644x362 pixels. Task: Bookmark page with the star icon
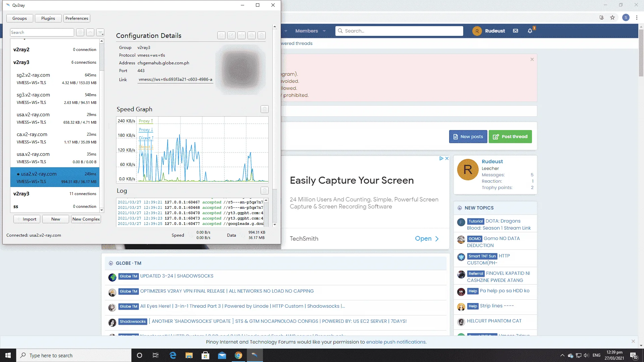click(x=612, y=18)
